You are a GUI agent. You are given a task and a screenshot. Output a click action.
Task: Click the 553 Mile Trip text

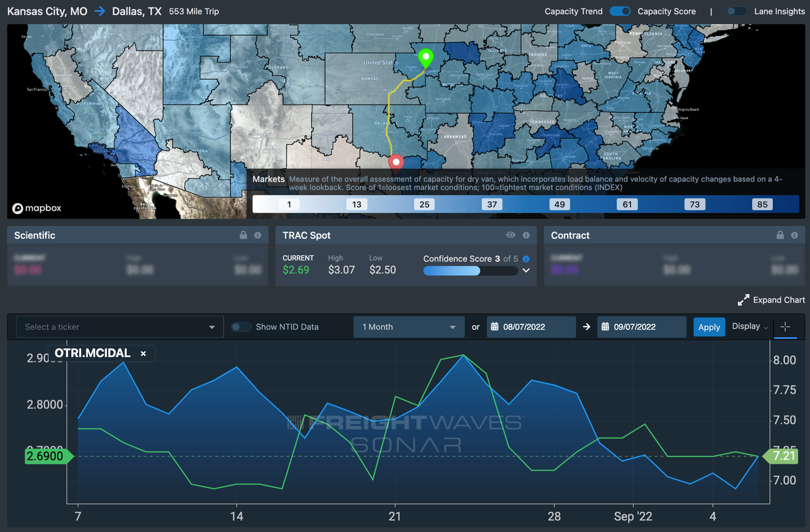click(194, 11)
